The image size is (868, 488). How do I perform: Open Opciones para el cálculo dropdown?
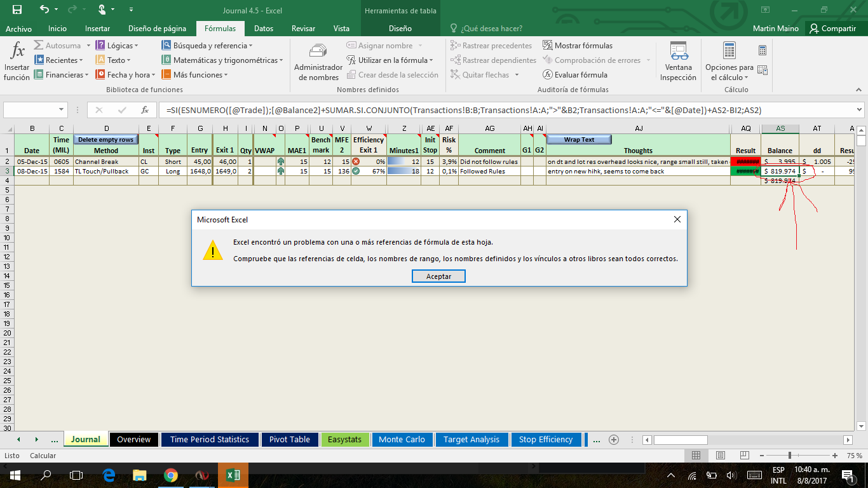click(729, 62)
